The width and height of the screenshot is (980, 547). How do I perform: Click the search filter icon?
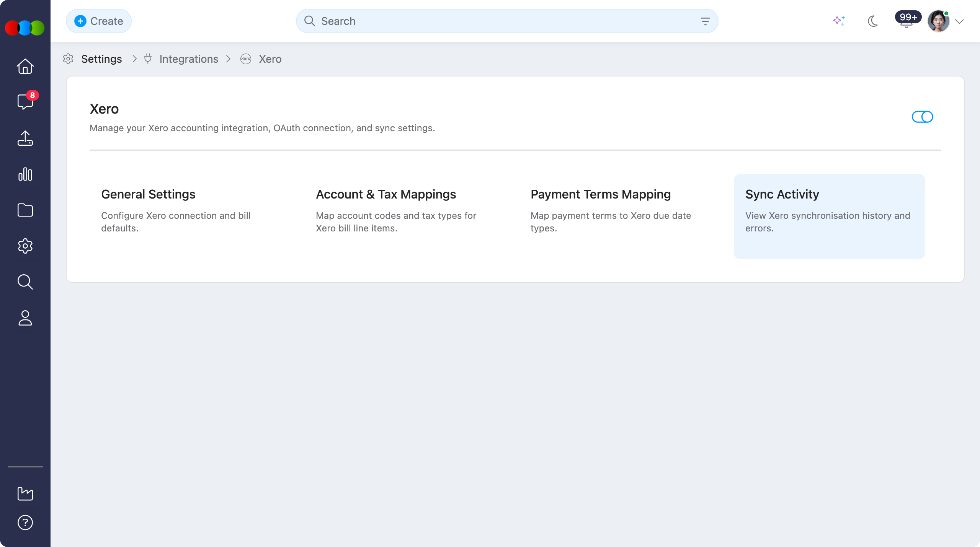tap(705, 21)
